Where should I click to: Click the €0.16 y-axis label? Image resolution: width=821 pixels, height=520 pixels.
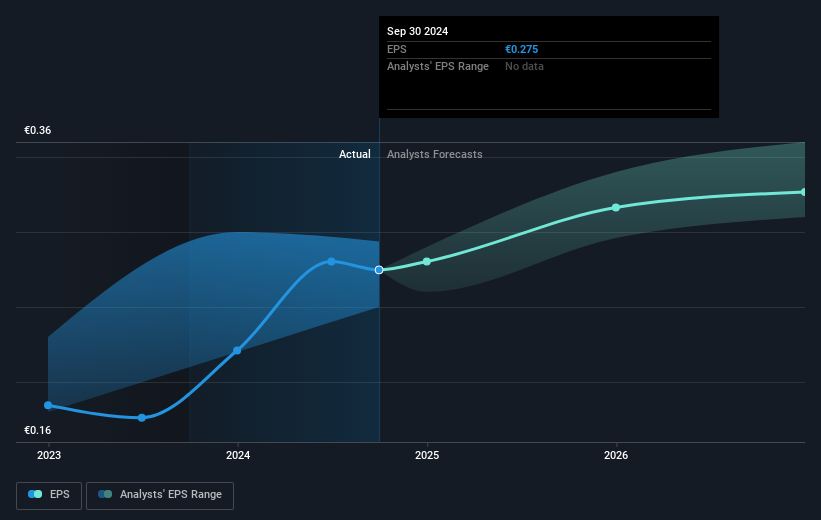[38, 430]
